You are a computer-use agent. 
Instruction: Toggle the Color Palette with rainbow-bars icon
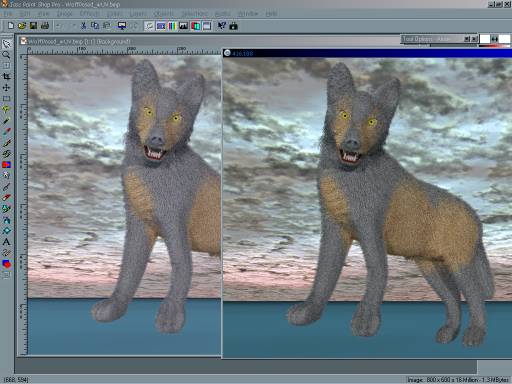(172, 26)
